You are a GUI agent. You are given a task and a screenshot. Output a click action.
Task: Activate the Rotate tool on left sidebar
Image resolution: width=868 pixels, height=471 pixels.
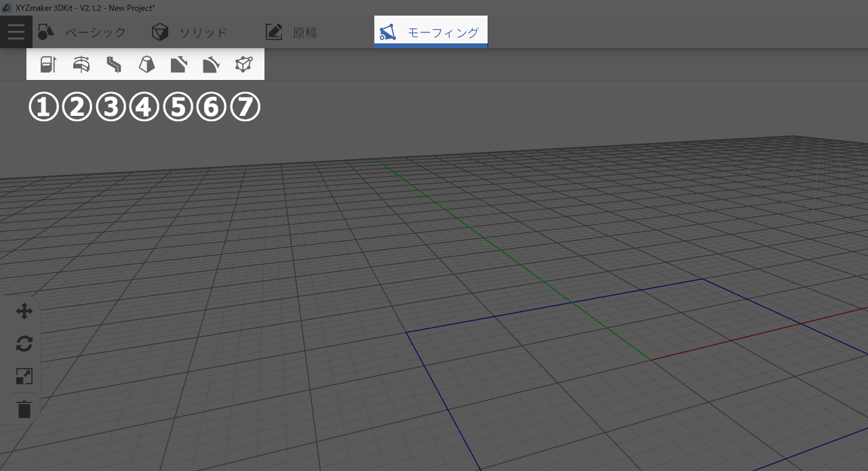click(24, 344)
